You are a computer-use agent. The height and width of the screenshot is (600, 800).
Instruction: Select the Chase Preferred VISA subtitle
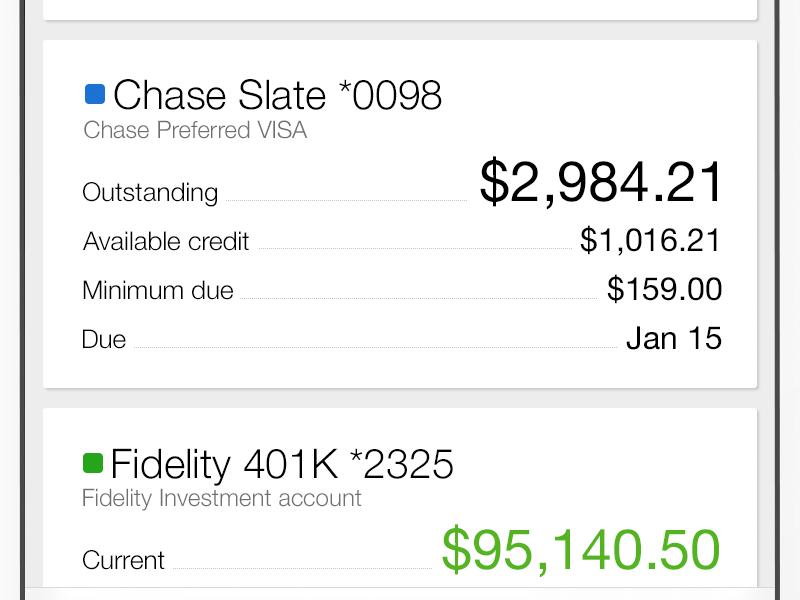(x=195, y=130)
